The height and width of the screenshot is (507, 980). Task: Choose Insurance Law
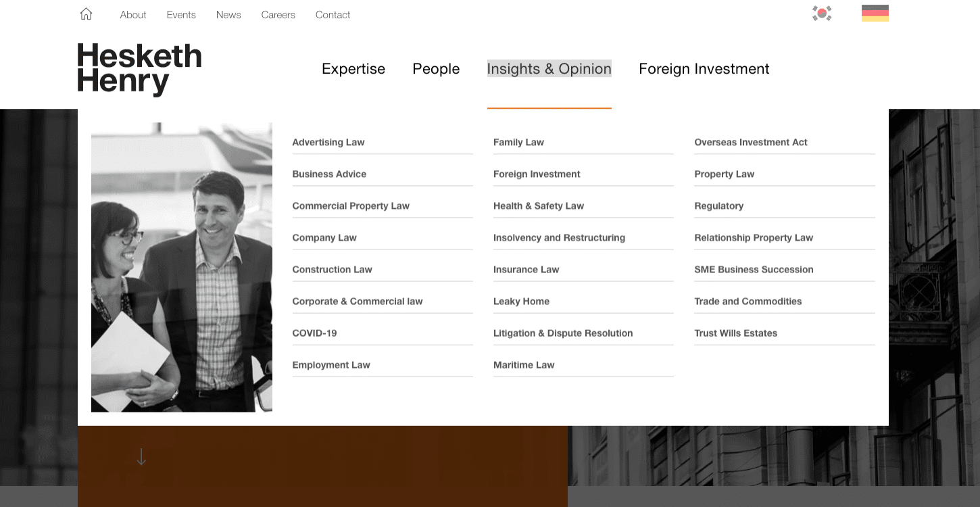tap(526, 269)
